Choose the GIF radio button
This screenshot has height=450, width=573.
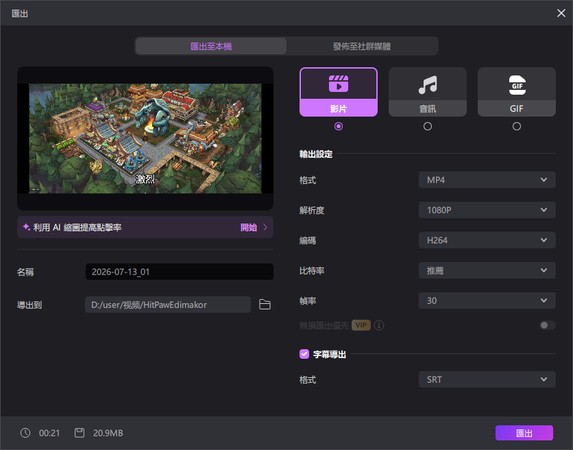click(516, 126)
